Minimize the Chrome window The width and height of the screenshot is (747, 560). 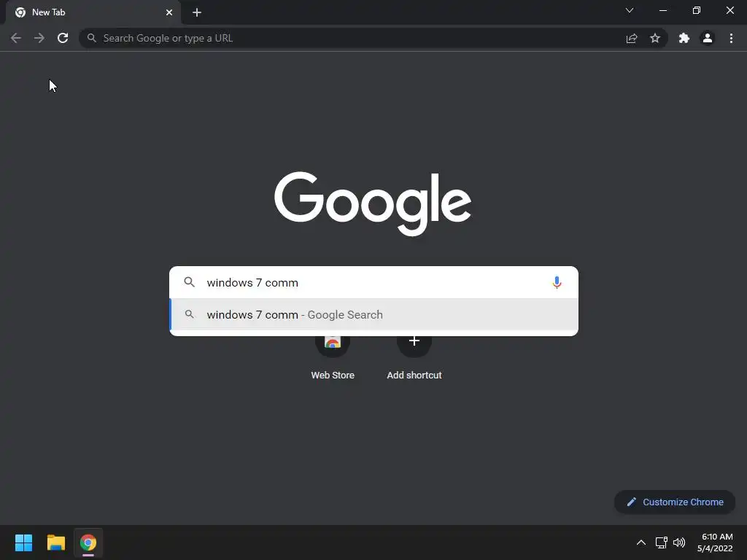tap(662, 10)
